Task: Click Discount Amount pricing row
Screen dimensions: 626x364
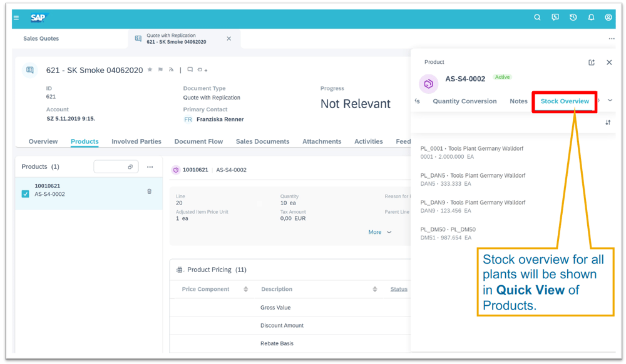Action: coord(290,326)
